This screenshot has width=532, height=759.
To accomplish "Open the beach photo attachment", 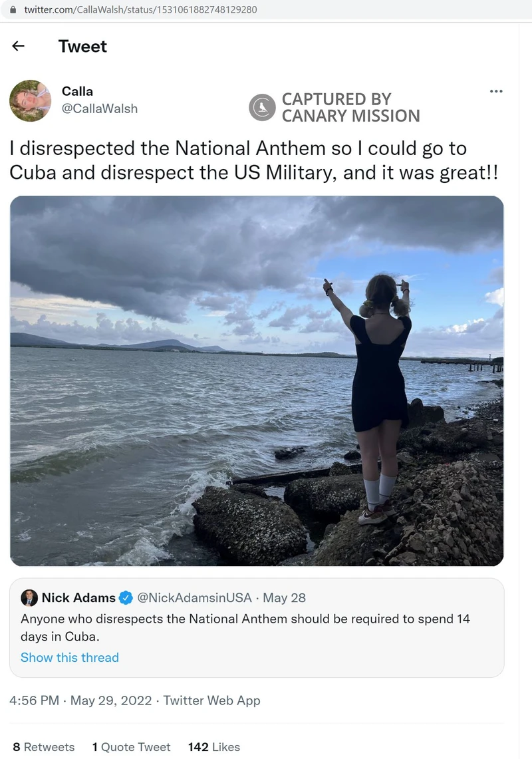I will click(x=257, y=380).
